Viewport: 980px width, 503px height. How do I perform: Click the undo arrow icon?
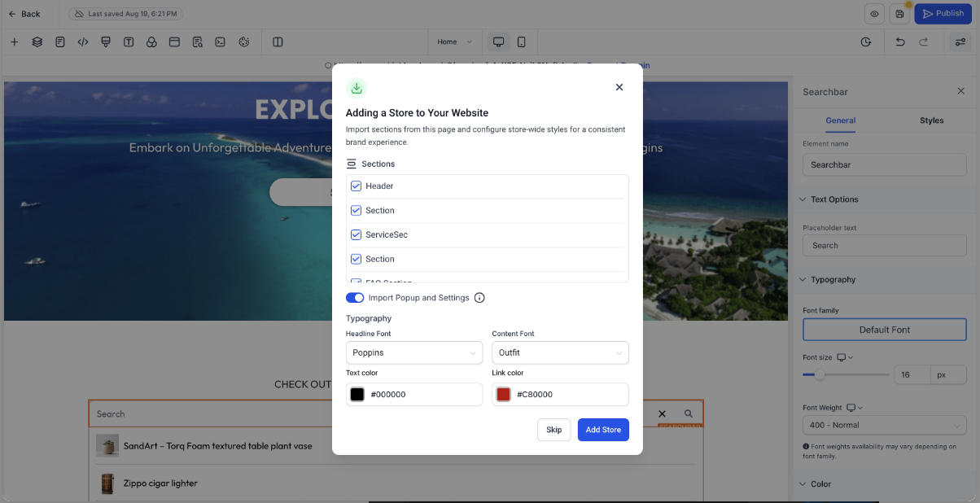pyautogui.click(x=900, y=42)
